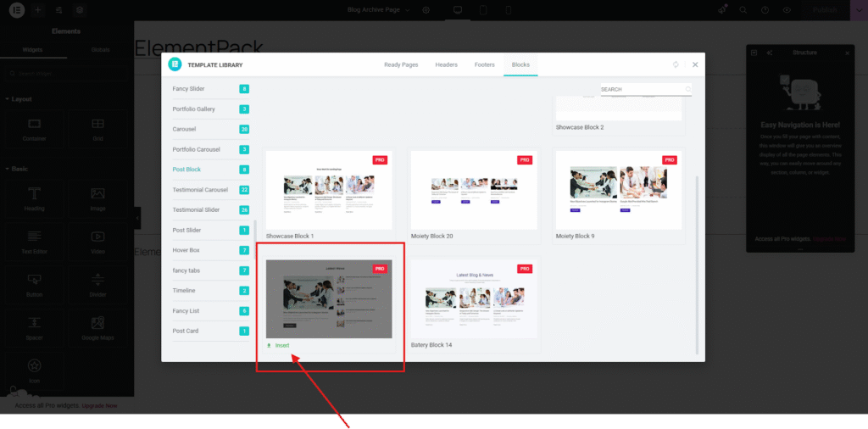Select Testimonial Carousel category
868x429 pixels.
click(210, 190)
